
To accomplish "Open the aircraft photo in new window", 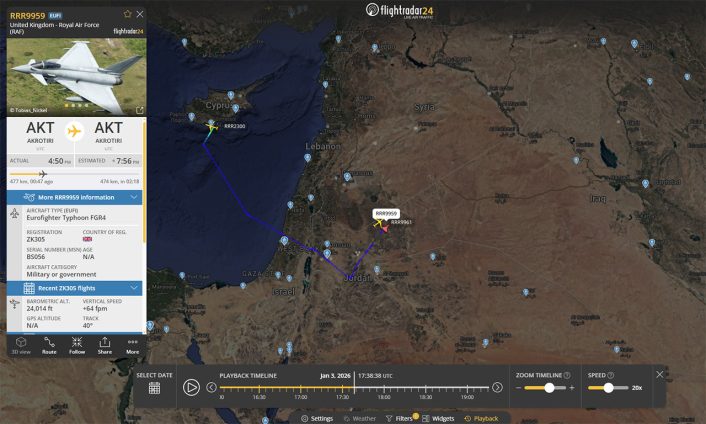I will pos(140,110).
